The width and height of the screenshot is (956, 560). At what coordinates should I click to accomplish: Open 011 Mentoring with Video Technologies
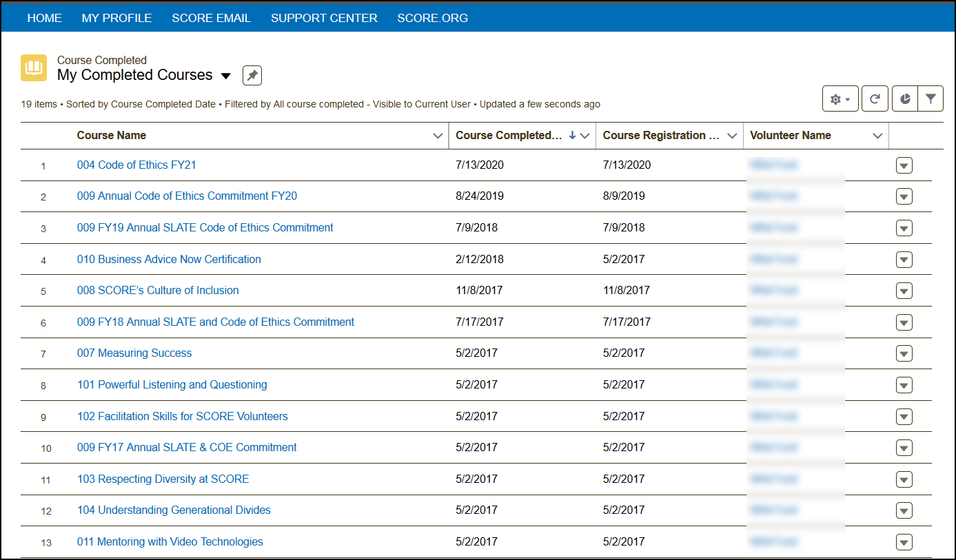coord(170,541)
